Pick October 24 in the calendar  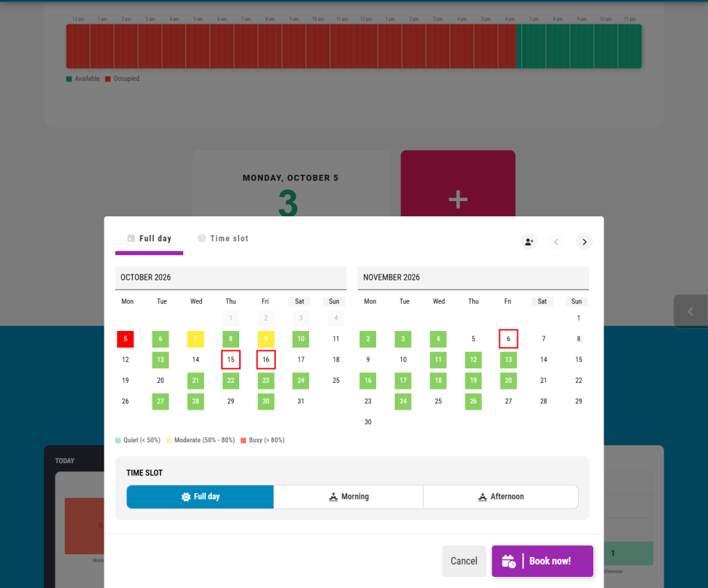[301, 381]
